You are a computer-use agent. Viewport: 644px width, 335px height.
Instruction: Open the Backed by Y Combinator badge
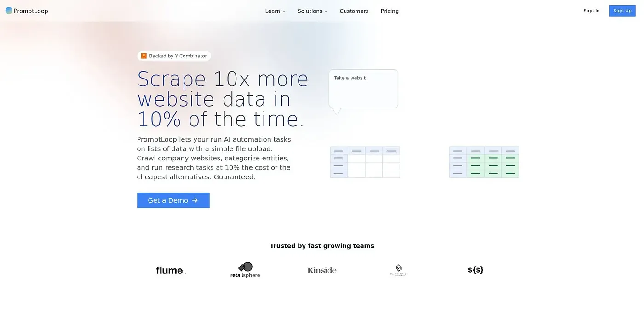[x=174, y=56]
